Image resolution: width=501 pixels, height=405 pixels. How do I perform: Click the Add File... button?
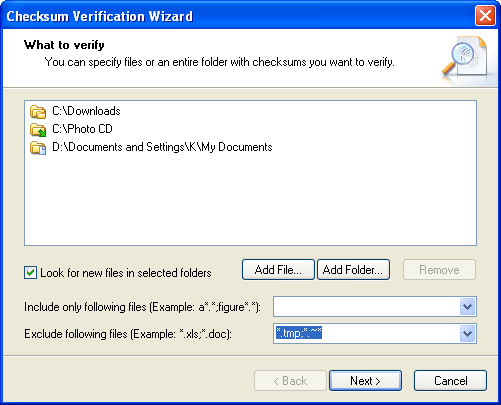tap(278, 270)
